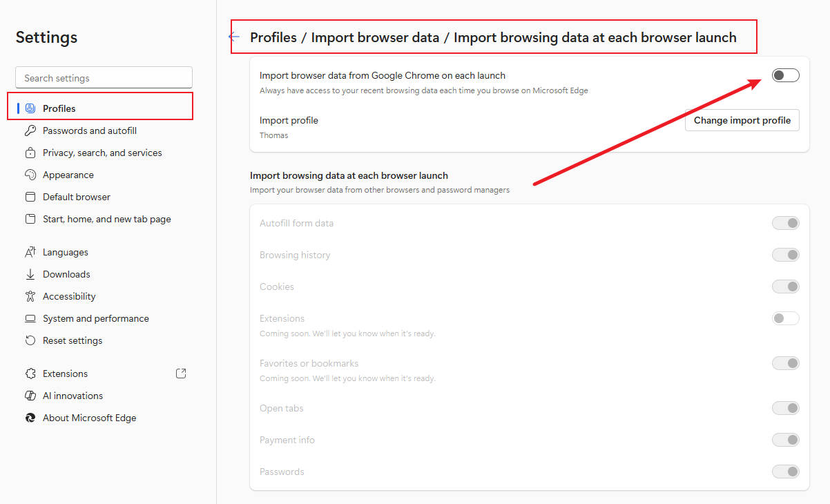Click the external link icon beside Extensions
Image resolution: width=830 pixels, height=504 pixels.
[181, 374]
